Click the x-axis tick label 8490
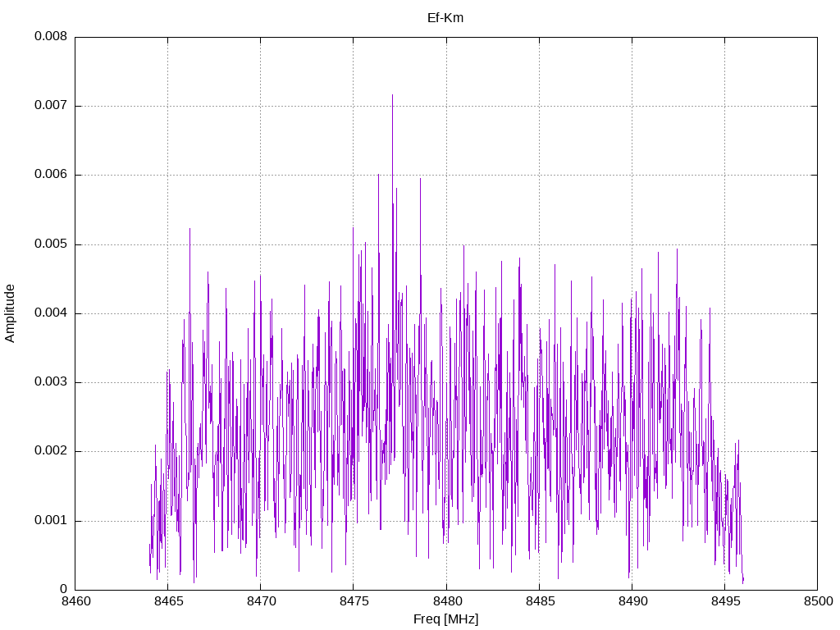Viewport: 840px width, 630px height. point(632,601)
